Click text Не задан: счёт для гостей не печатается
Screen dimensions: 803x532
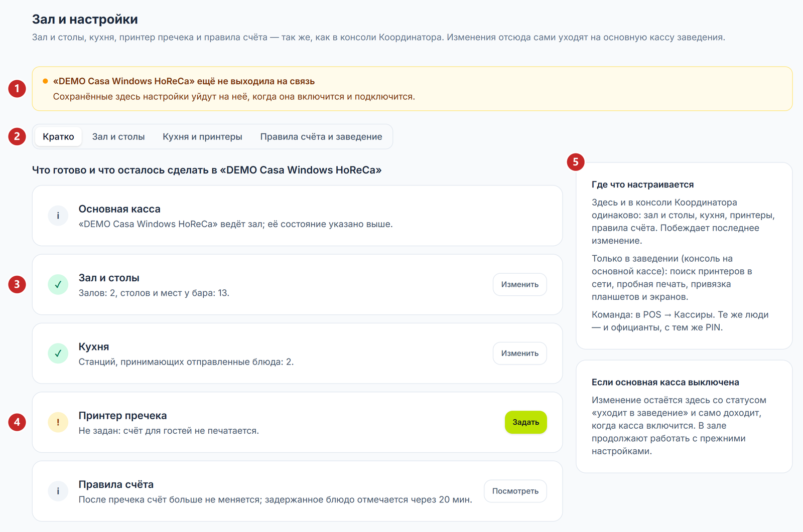click(169, 431)
